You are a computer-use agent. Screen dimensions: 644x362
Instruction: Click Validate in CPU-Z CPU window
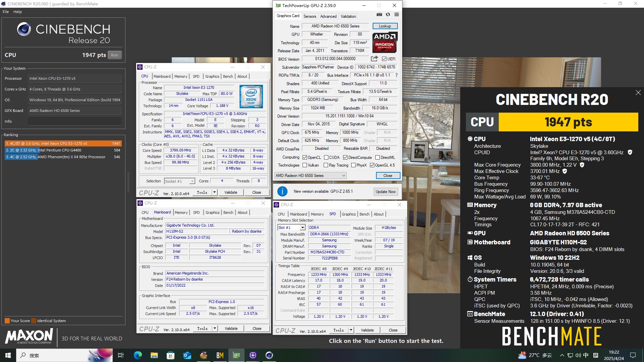(x=231, y=192)
